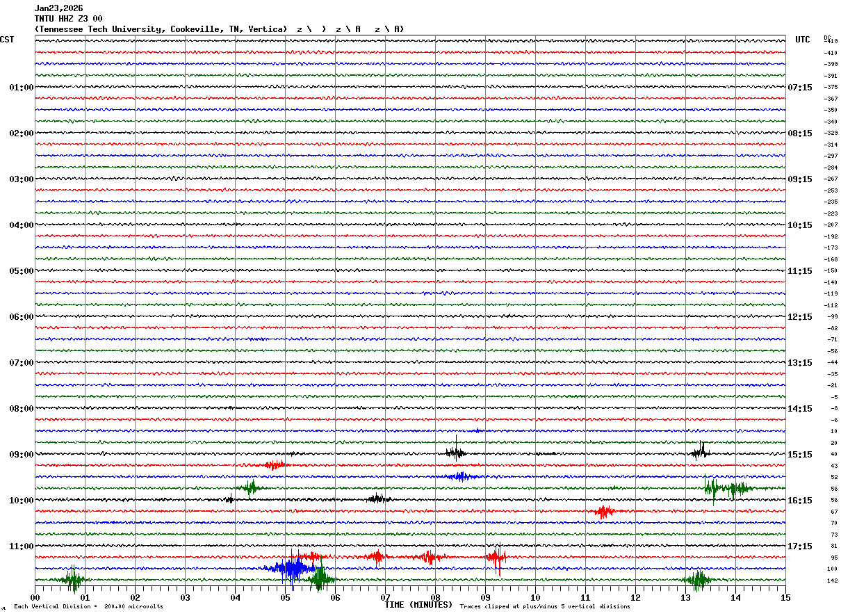
Task: Click the 06:00 CST hour label
Action: click(x=21, y=317)
